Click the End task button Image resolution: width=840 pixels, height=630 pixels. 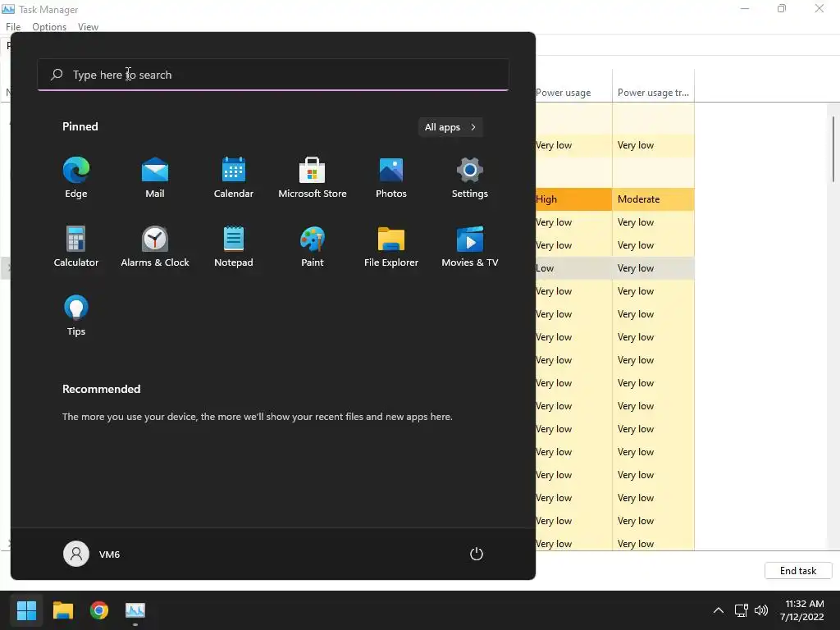[798, 571]
